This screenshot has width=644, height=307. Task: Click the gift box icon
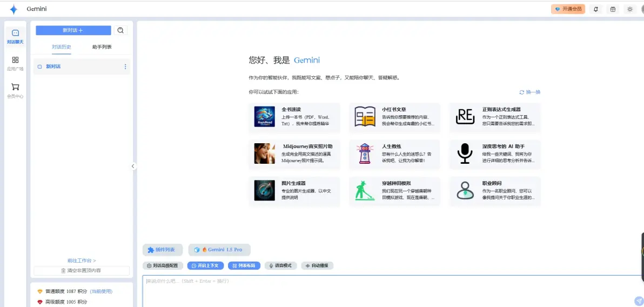tap(613, 9)
